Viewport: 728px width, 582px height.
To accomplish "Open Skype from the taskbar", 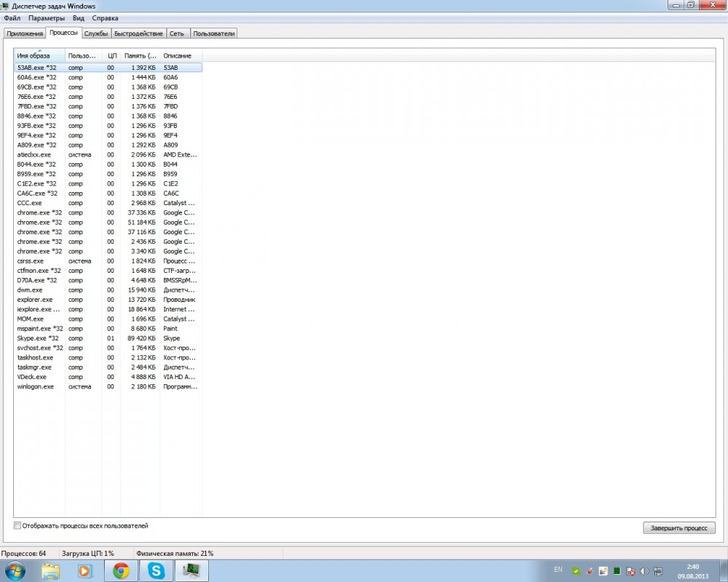I will tap(156, 571).
